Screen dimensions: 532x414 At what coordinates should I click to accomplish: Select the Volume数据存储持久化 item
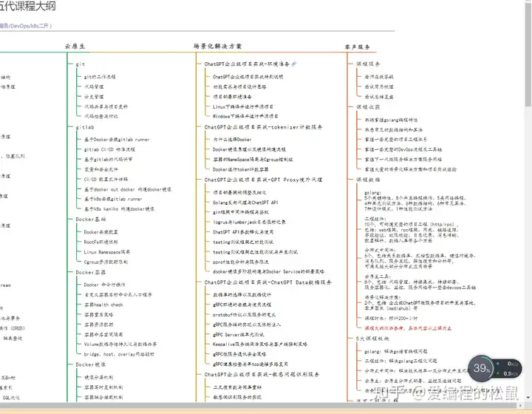120,344
